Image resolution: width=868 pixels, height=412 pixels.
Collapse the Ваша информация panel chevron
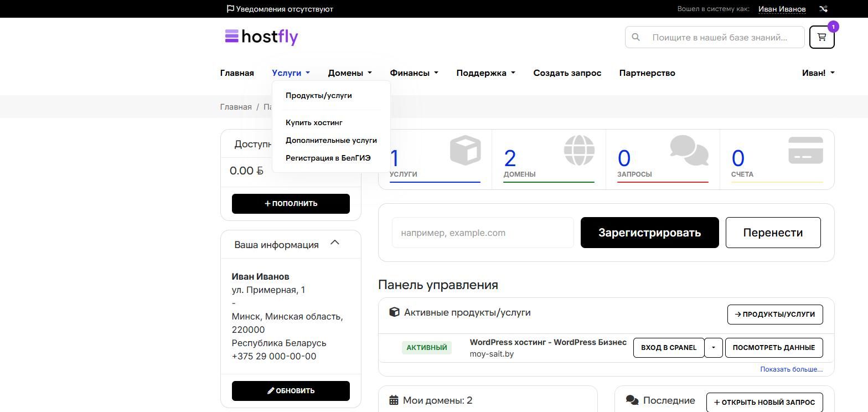click(x=334, y=243)
